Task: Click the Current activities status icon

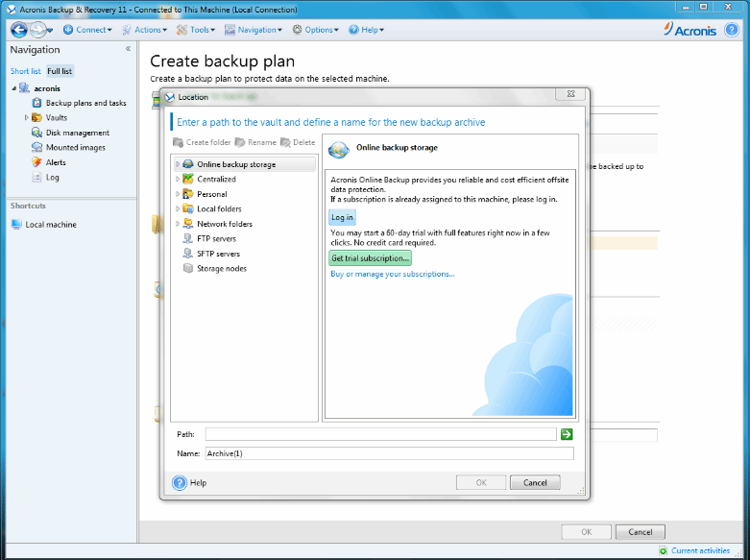Action: tap(663, 551)
